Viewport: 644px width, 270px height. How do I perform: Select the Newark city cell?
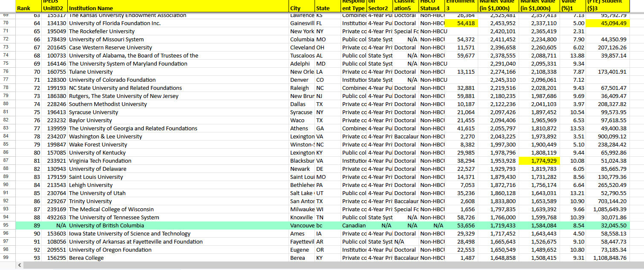pyautogui.click(x=302, y=169)
